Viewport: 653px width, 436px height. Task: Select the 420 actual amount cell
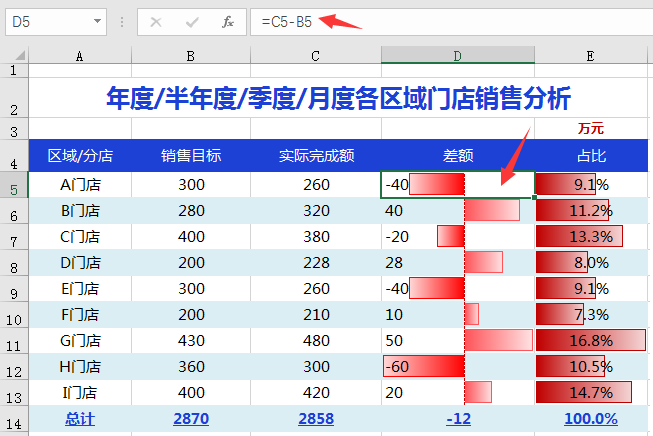316,393
